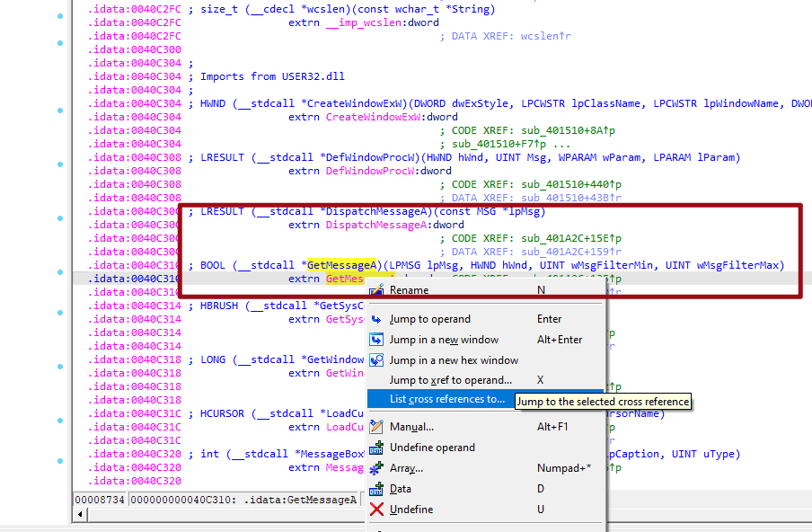Click cross reference sub_401510+440↑p
This screenshot has height=532, width=812.
click(x=571, y=184)
